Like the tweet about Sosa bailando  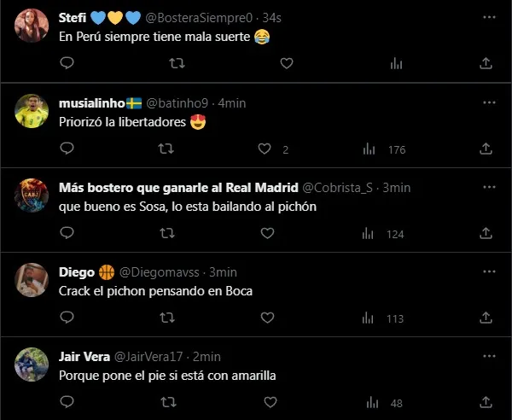[x=265, y=233]
